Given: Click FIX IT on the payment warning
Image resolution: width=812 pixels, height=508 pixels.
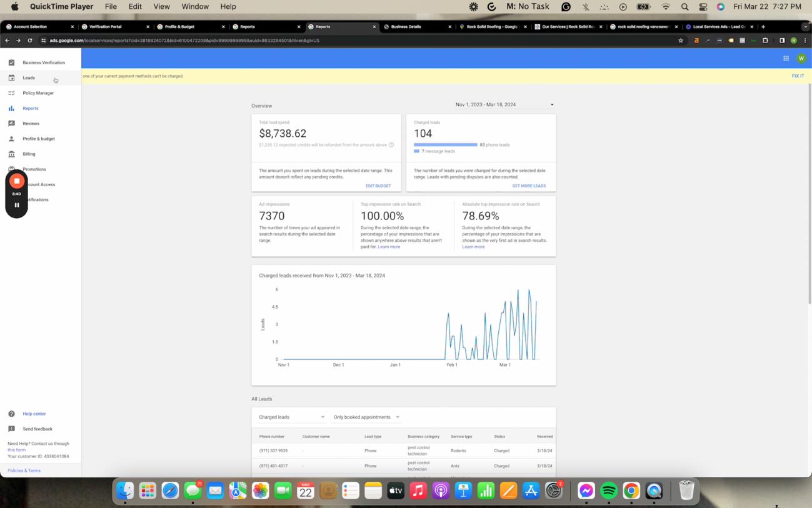Looking at the screenshot, I should [x=798, y=76].
